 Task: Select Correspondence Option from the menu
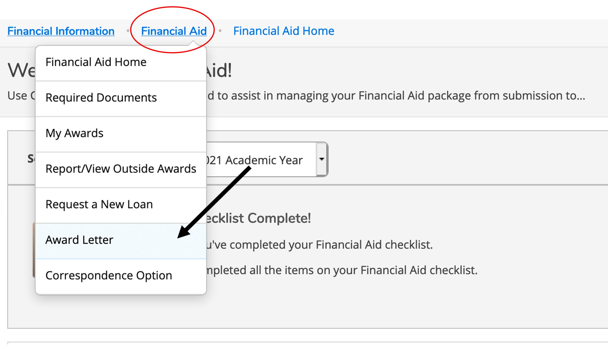109,275
